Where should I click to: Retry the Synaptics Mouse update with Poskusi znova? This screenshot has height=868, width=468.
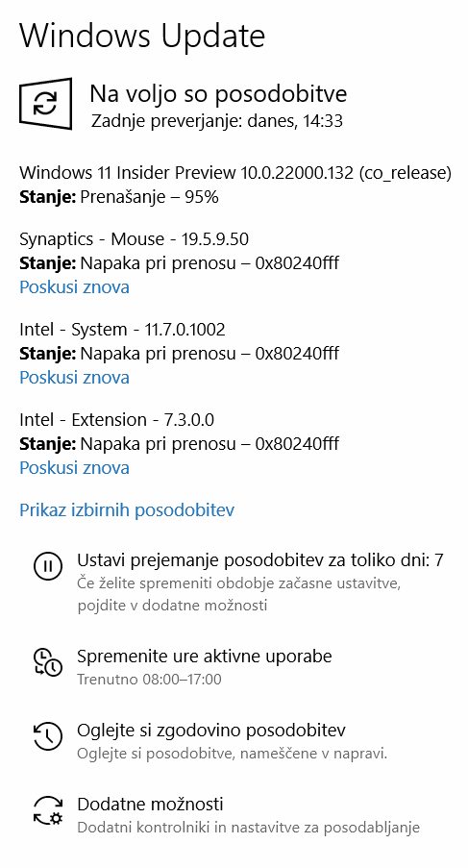(x=75, y=286)
